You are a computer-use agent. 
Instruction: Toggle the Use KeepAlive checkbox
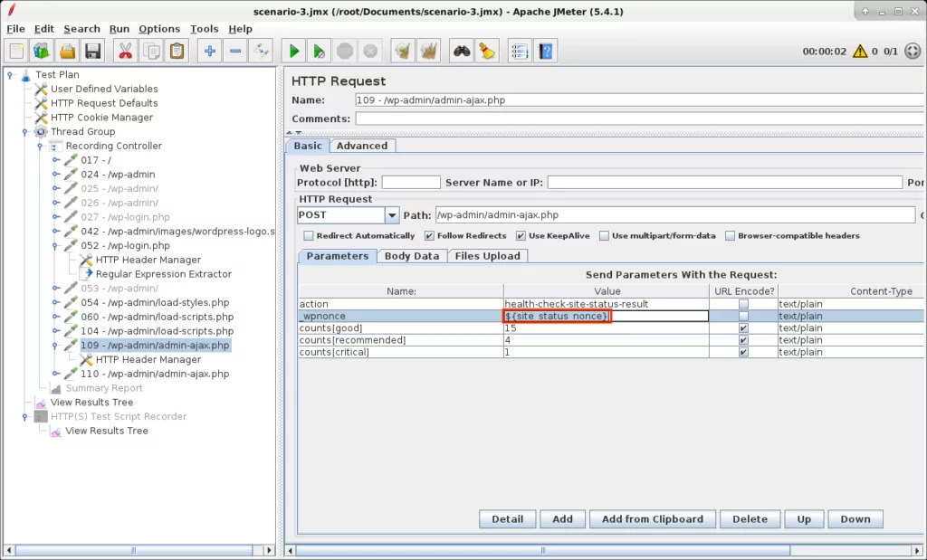pos(521,236)
